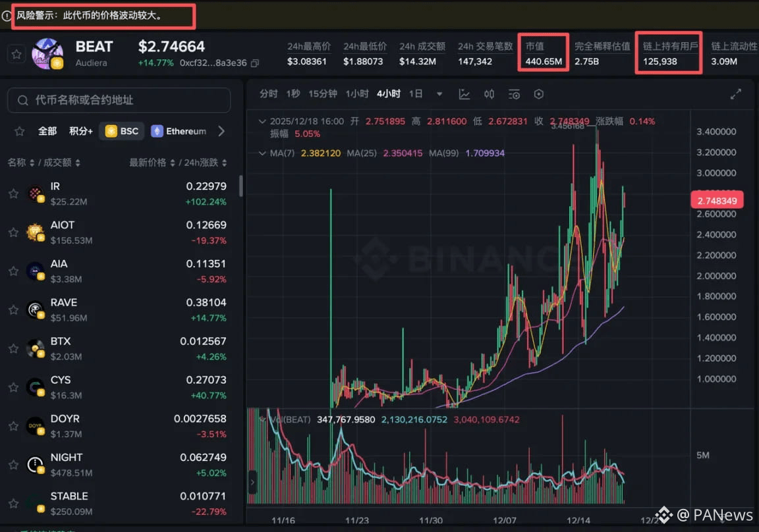Switch candlestick chart type icon
The width and height of the screenshot is (759, 532).
(489, 94)
